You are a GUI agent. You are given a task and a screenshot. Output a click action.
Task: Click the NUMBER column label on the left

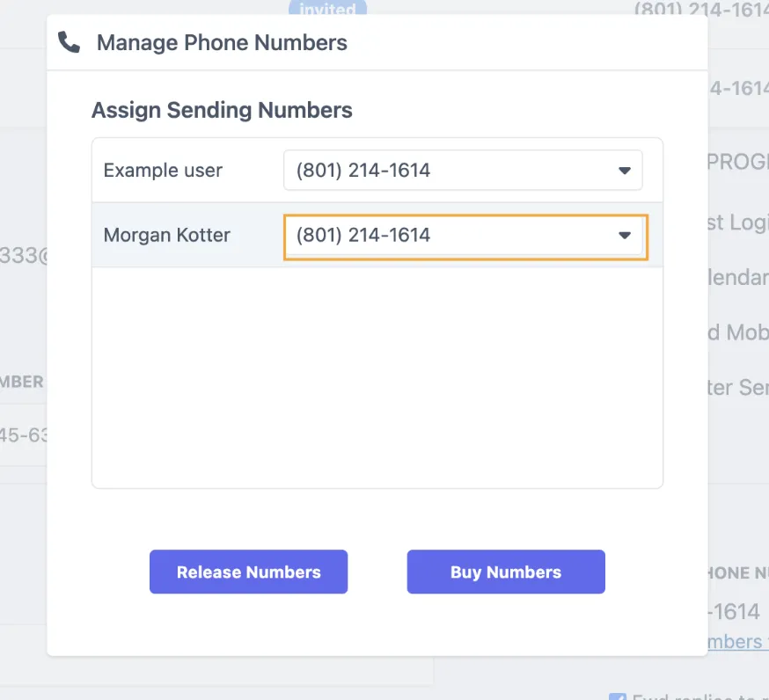point(22,382)
